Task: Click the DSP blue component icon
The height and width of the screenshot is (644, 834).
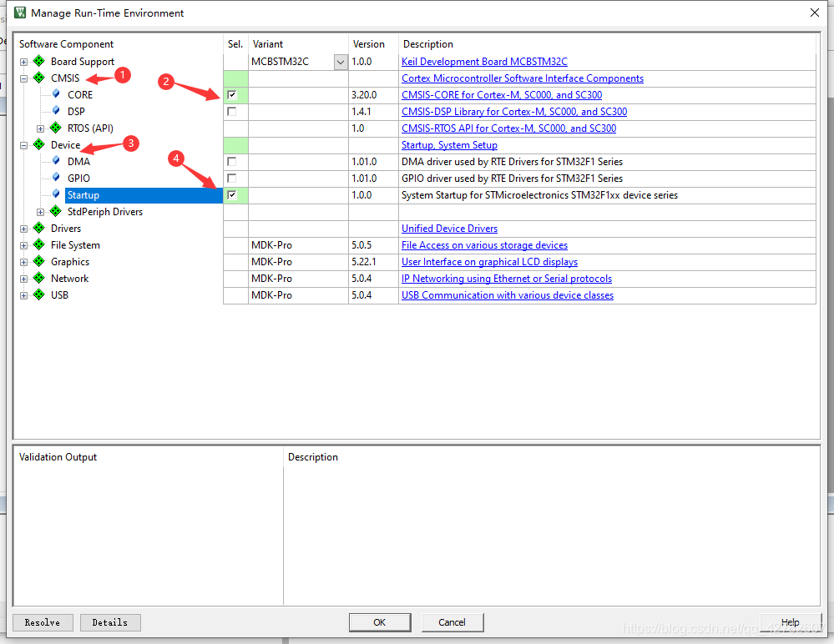Action: pyautogui.click(x=56, y=110)
